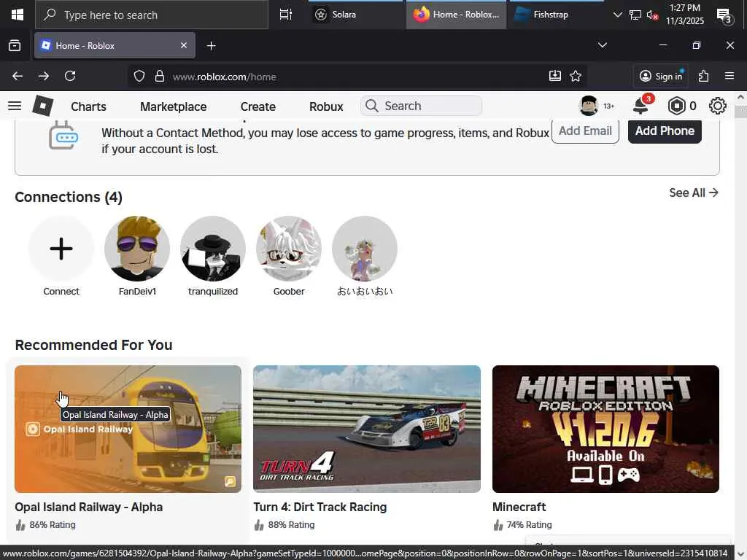Show site security padlock info
This screenshot has width=747, height=560.
click(x=160, y=76)
